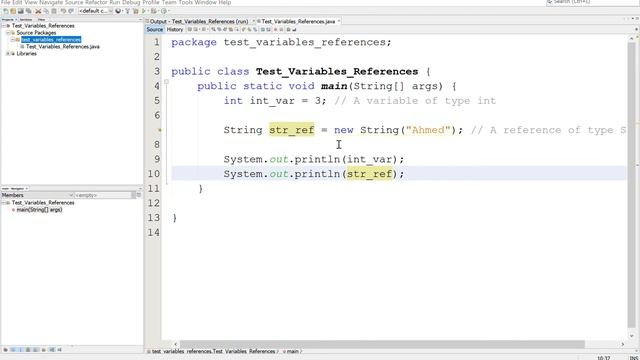Open the Tools menu
640x360 pixels.
point(185,2)
